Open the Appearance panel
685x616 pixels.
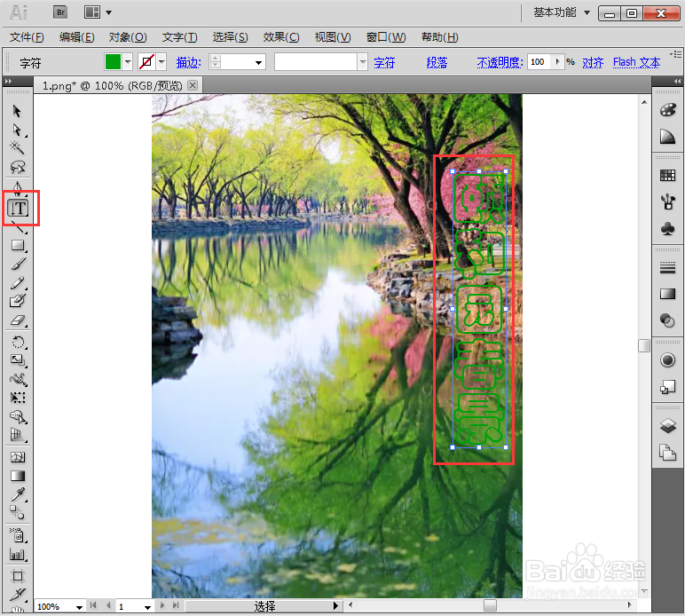pyautogui.click(x=667, y=360)
